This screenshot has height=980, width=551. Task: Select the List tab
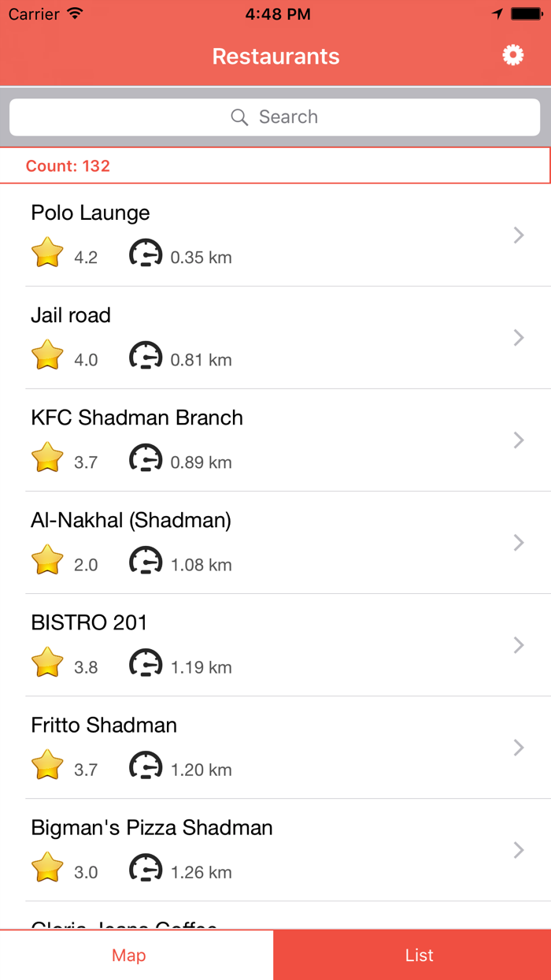coord(419,955)
